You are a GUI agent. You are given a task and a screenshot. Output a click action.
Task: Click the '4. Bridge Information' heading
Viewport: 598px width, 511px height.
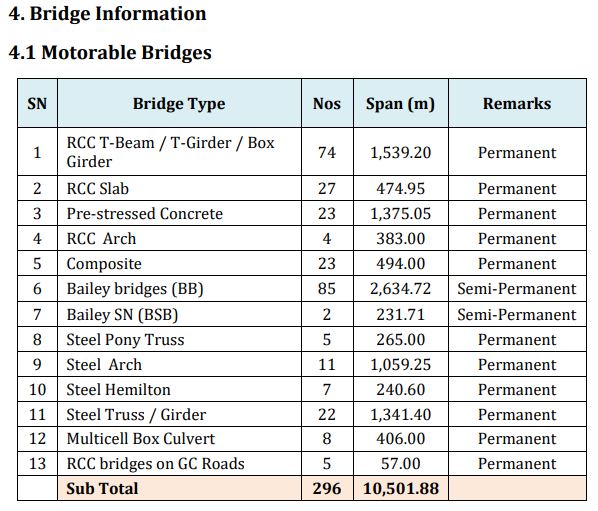[107, 14]
